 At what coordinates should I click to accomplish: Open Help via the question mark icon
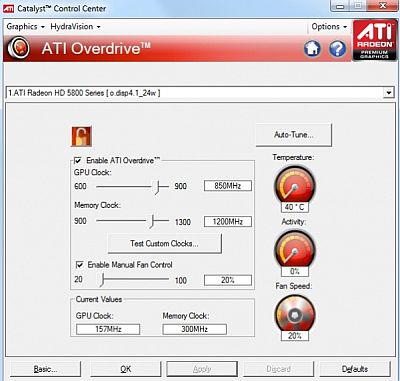click(x=337, y=49)
